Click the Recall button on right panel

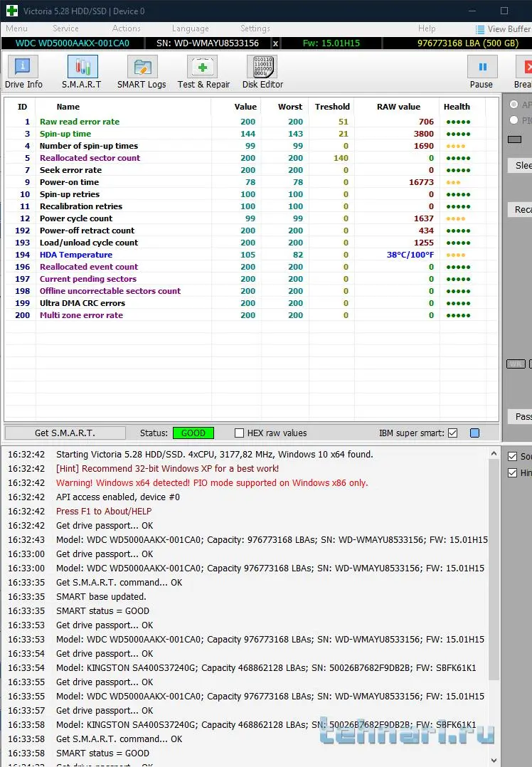click(x=521, y=210)
